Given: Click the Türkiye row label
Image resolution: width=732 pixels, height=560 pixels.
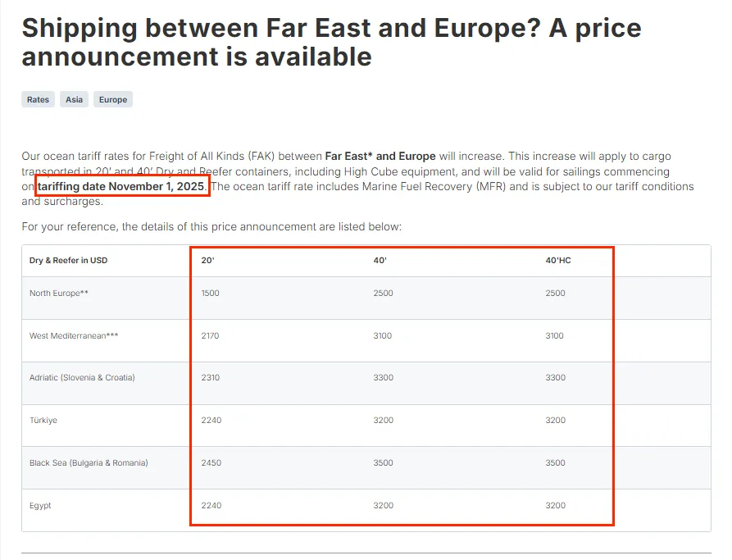Looking at the screenshot, I should (x=43, y=421).
